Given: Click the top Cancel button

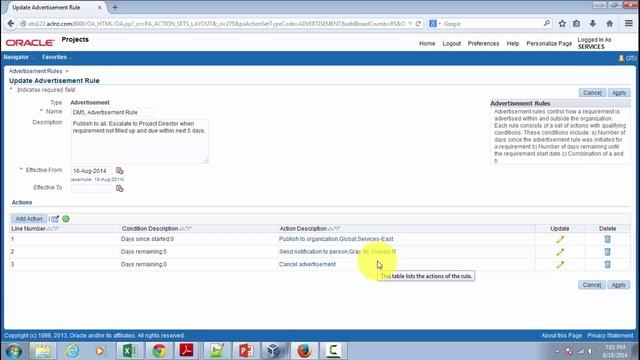Looking at the screenshot, I should 592,93.
